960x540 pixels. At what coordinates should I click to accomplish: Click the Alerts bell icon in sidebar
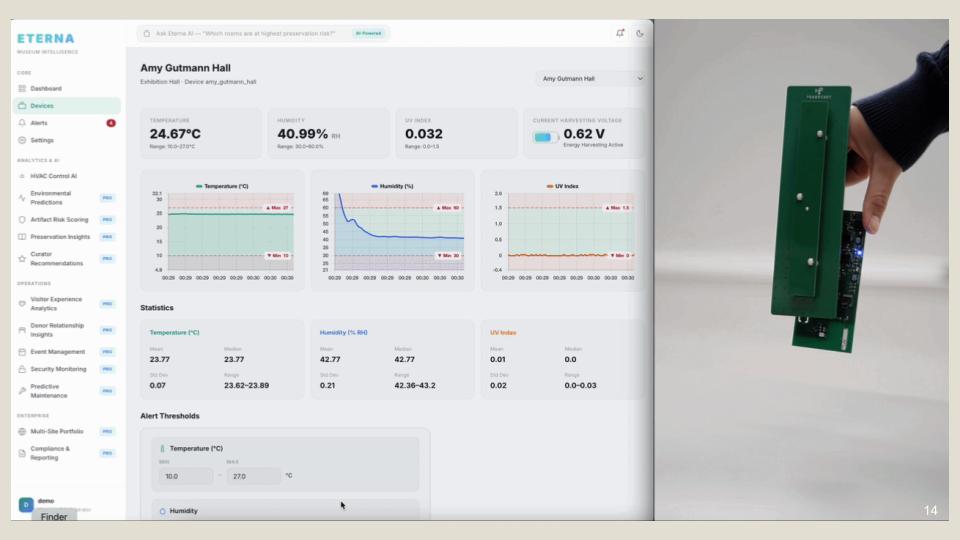(22, 123)
